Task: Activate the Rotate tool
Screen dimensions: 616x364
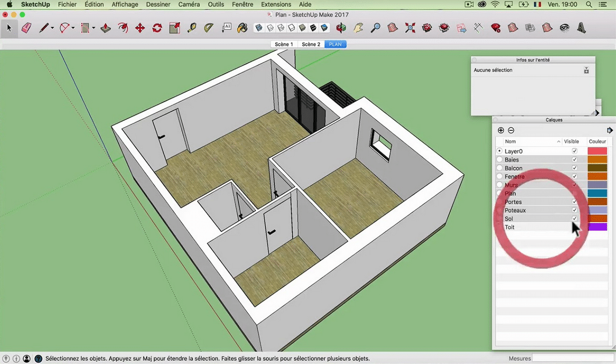Action: click(157, 27)
